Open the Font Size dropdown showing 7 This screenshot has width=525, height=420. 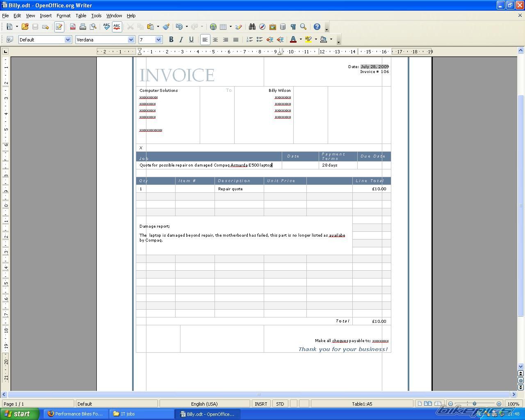(x=158, y=40)
